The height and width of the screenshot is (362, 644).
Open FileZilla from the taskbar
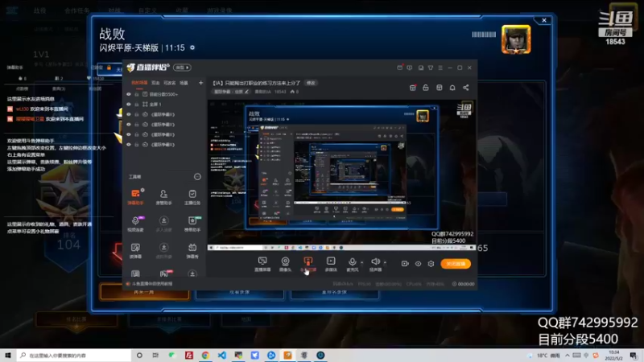pos(189,355)
